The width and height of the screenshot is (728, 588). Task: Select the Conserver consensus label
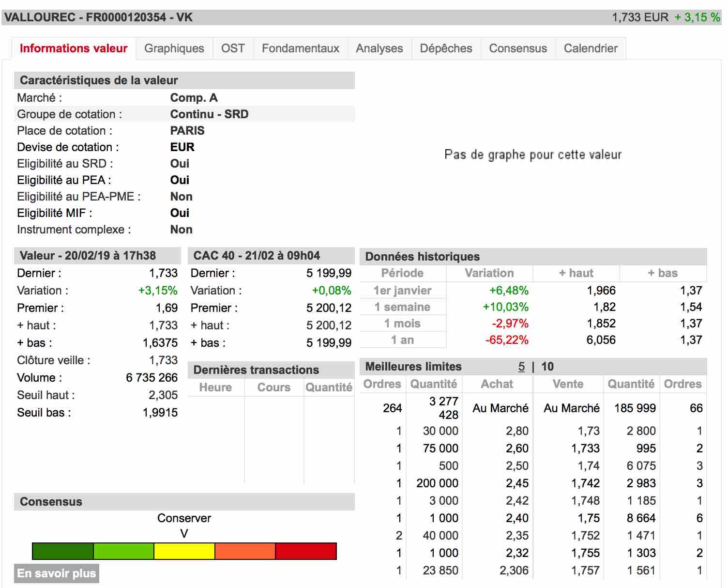184,518
